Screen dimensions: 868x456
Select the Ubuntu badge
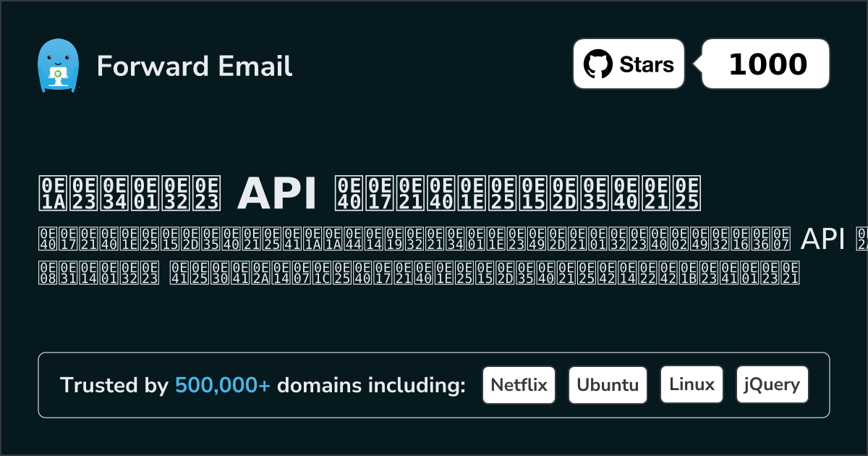608,385
